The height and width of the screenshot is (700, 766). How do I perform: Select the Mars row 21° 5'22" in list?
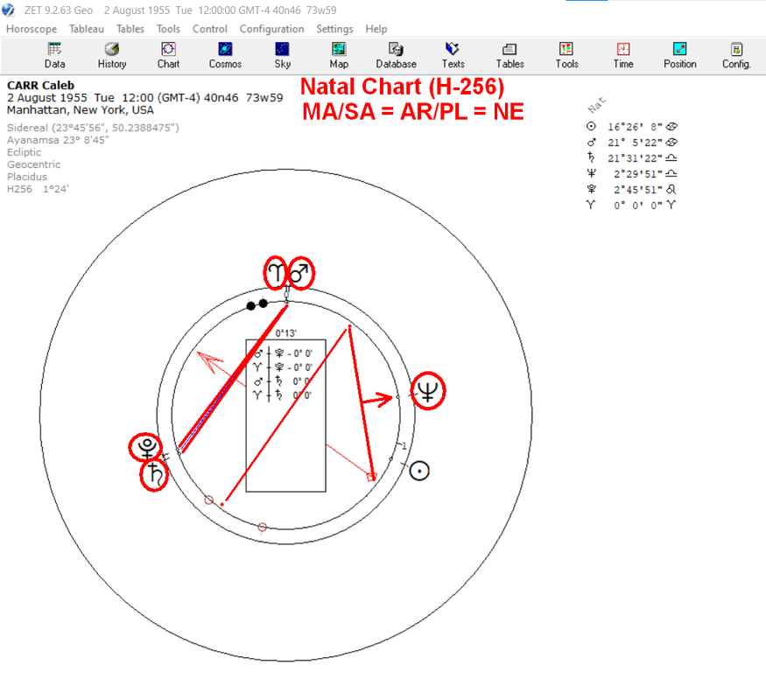pos(632,143)
